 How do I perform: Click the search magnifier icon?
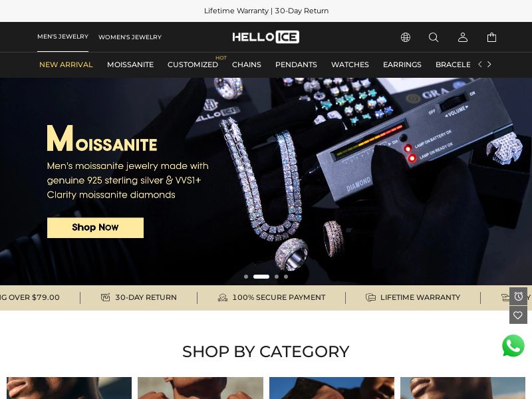434,37
